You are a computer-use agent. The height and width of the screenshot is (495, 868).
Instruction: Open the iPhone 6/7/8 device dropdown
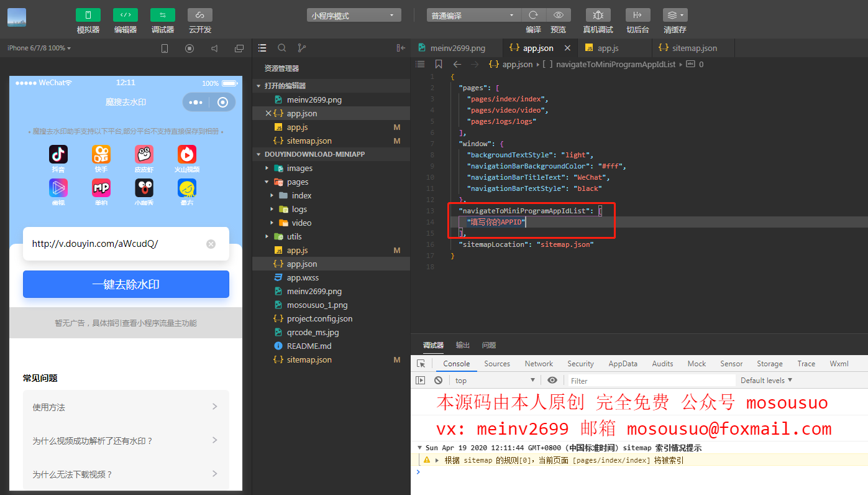pyautogui.click(x=39, y=48)
